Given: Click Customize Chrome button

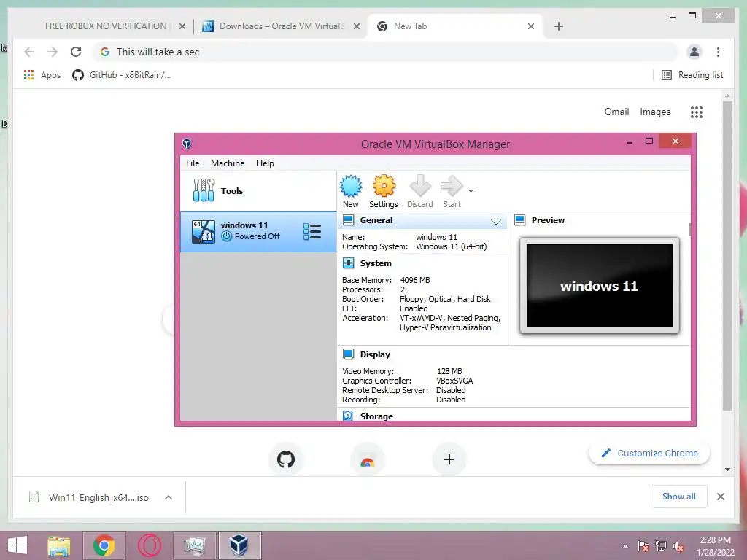Looking at the screenshot, I should click(649, 454).
